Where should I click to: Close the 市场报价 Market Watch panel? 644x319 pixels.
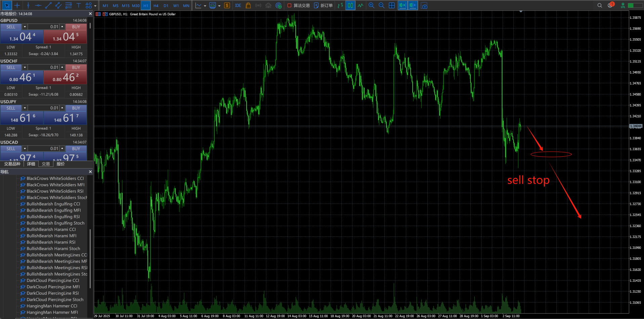(90, 14)
